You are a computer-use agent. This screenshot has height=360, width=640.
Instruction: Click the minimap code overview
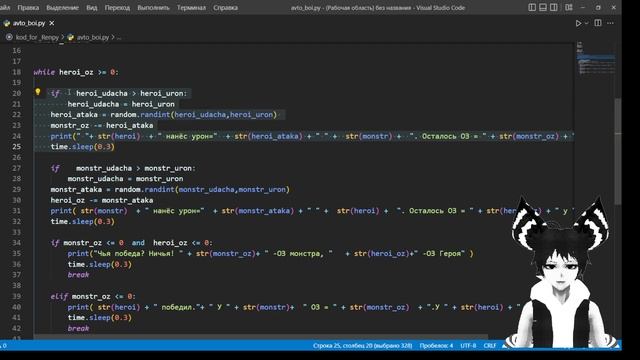[x=596, y=59]
